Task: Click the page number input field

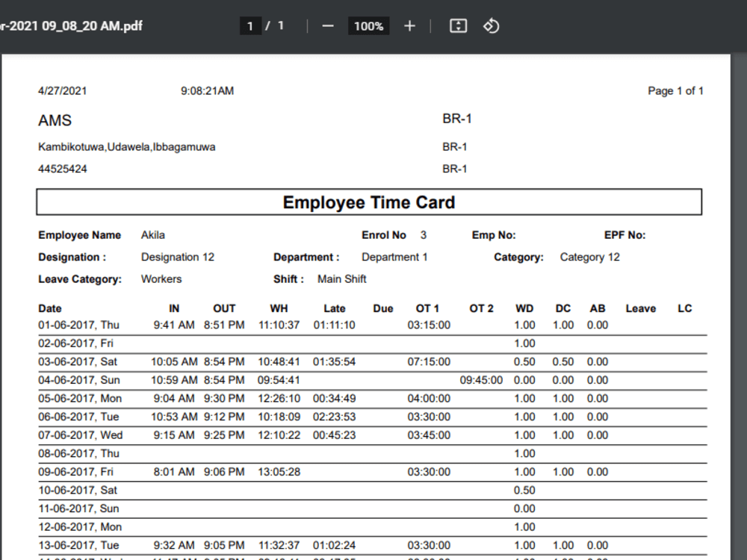Action: [x=250, y=25]
